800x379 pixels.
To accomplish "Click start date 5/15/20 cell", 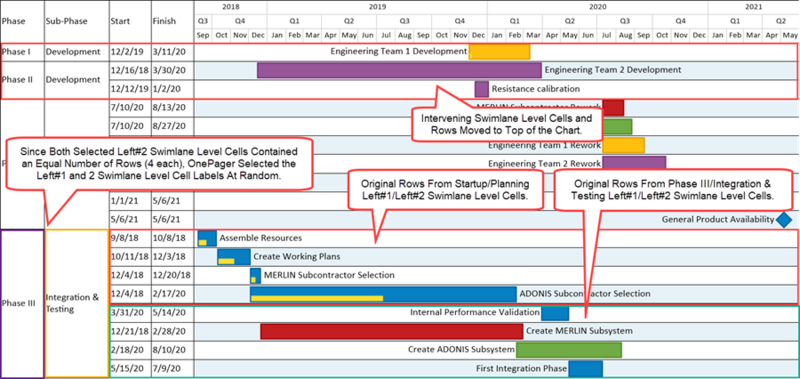I will coord(130,368).
